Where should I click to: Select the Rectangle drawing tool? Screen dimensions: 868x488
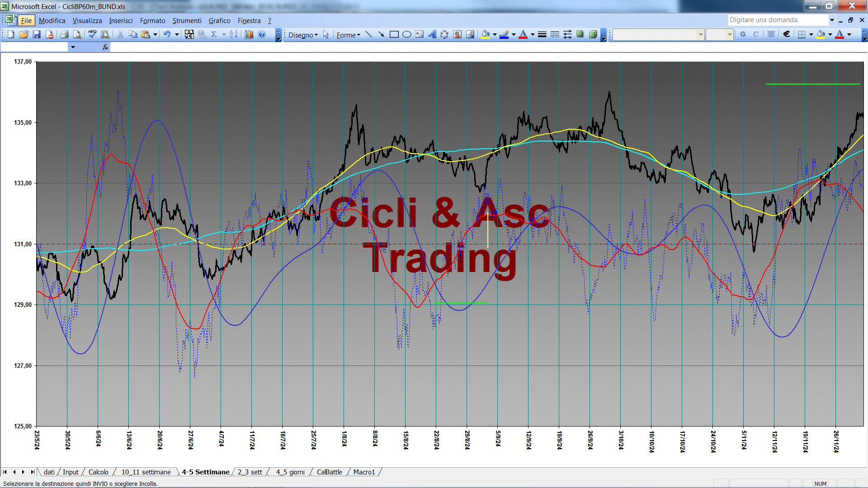394,35
